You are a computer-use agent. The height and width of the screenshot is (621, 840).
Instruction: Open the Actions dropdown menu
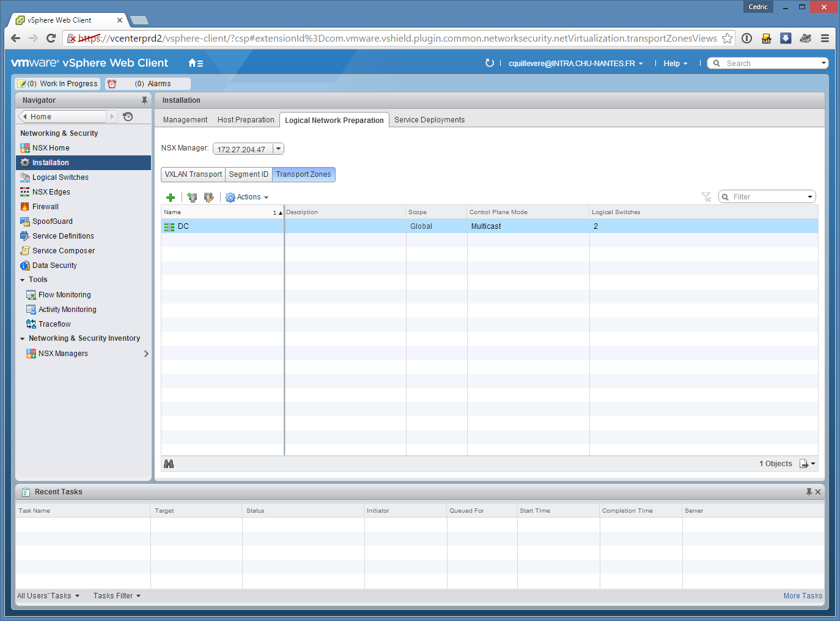click(248, 197)
